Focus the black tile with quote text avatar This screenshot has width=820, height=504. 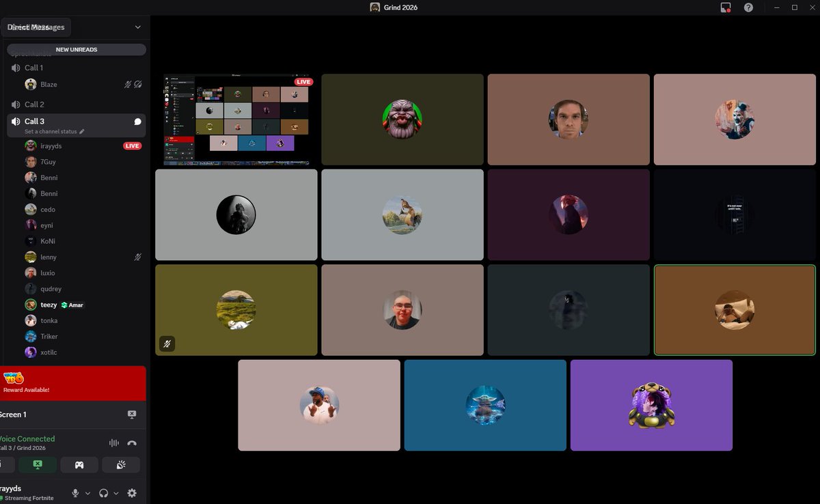(x=735, y=214)
